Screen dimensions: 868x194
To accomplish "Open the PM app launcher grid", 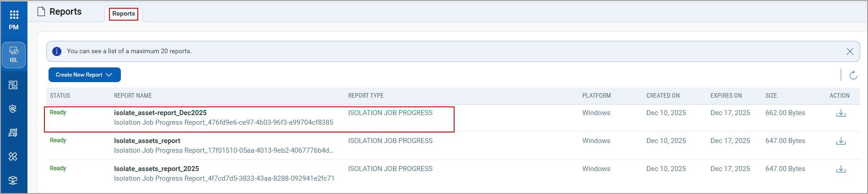I will [14, 15].
